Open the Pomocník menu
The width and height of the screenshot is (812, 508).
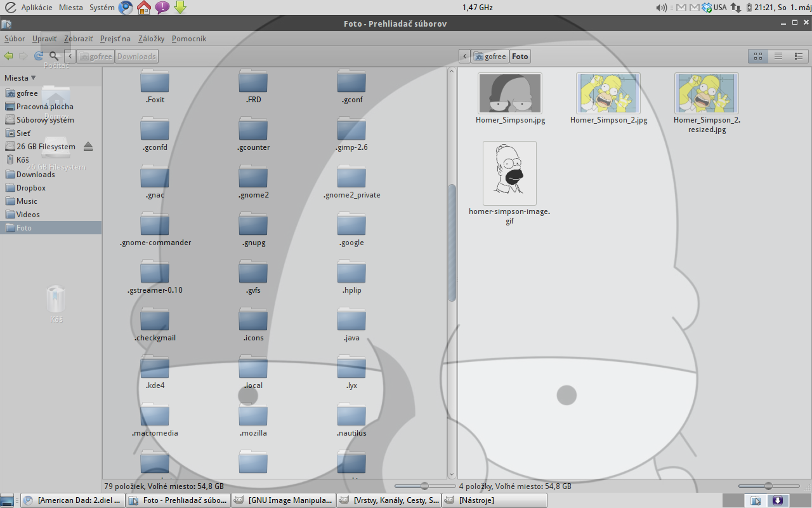188,39
